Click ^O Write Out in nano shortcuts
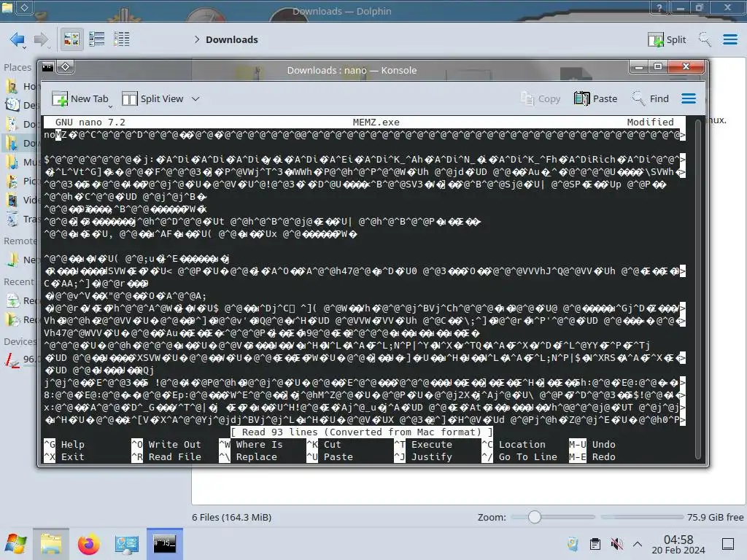Screen dimensions: 747x560 pyautogui.click(x=166, y=444)
